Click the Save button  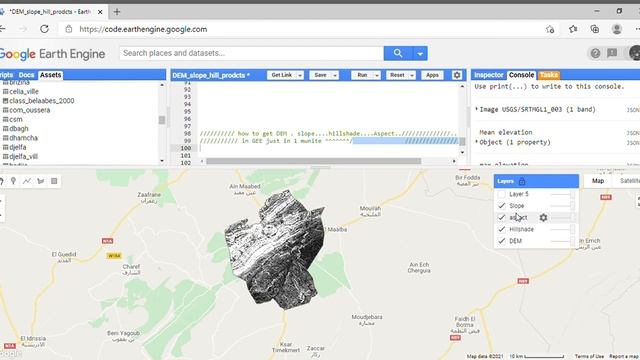(320, 75)
